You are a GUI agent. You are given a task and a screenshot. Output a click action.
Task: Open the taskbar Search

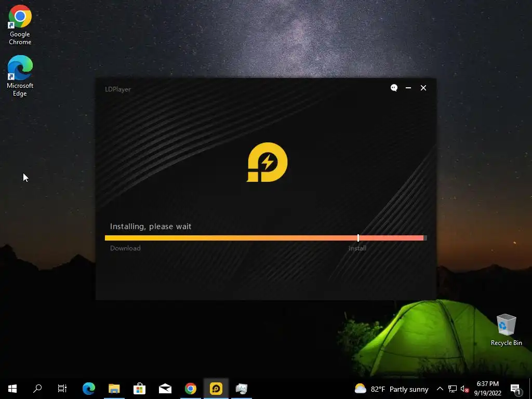37,389
